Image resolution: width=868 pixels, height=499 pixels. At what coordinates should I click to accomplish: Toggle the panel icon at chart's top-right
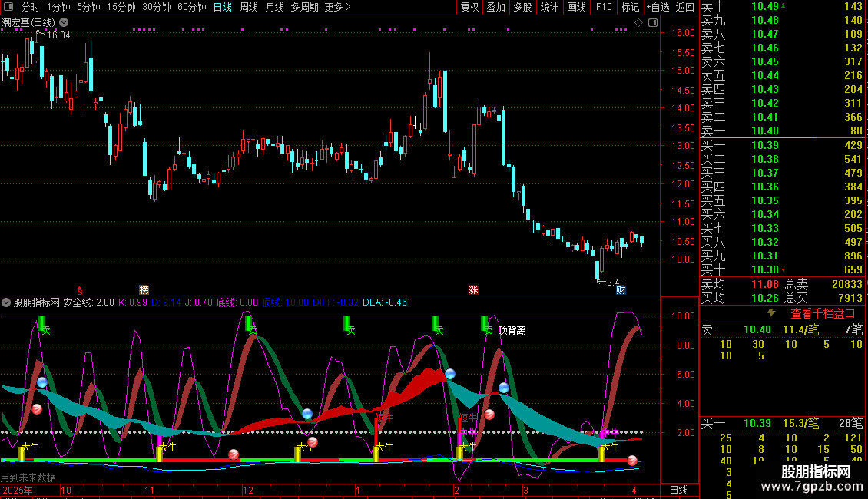652,23
